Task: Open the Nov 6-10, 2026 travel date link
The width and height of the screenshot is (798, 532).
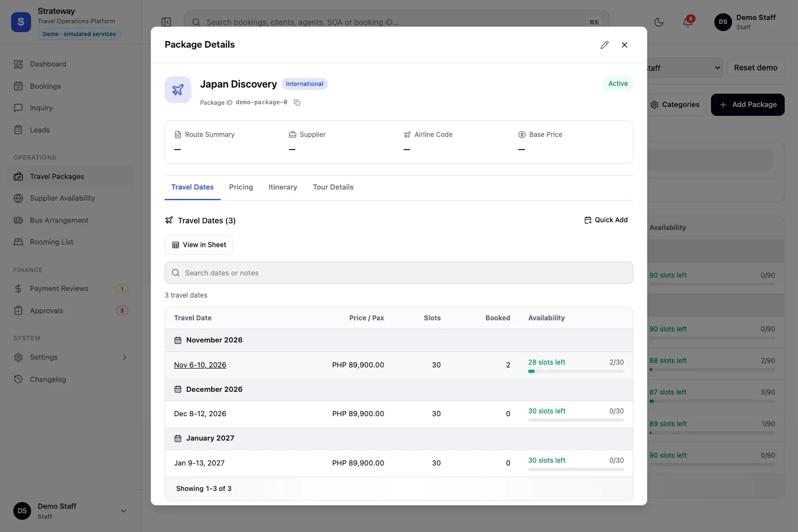Action: pyautogui.click(x=200, y=365)
